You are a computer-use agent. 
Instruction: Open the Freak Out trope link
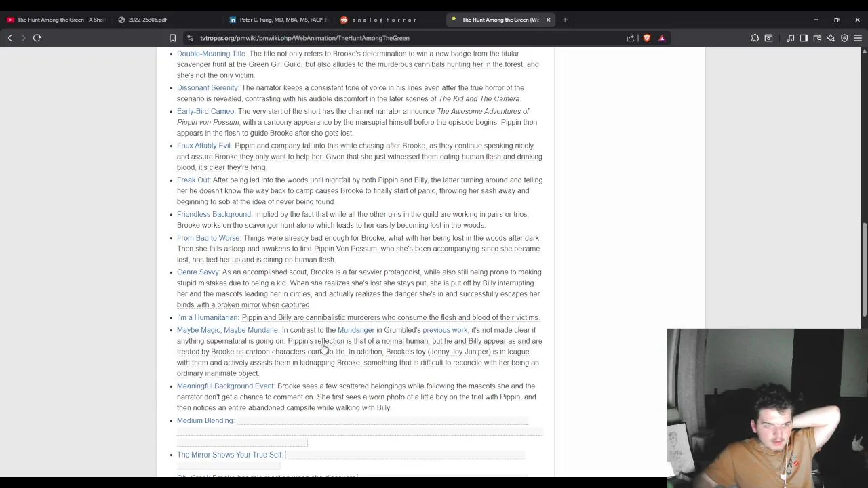point(193,180)
